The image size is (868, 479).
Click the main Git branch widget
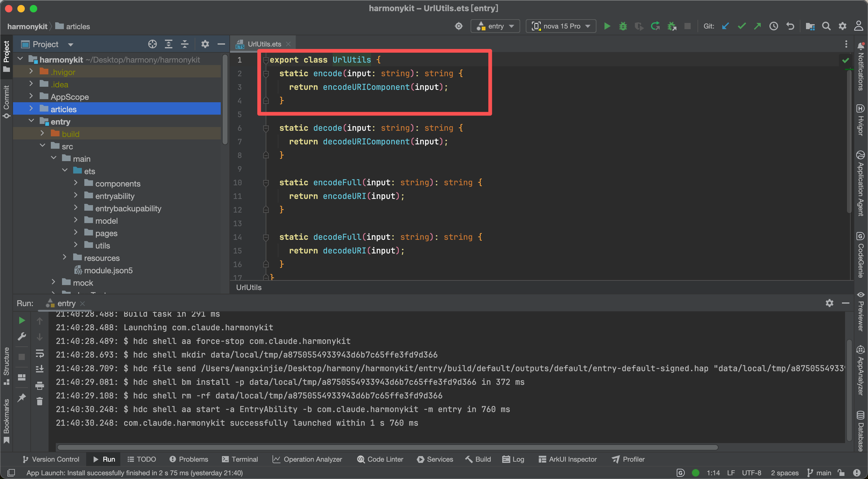[x=819, y=472]
